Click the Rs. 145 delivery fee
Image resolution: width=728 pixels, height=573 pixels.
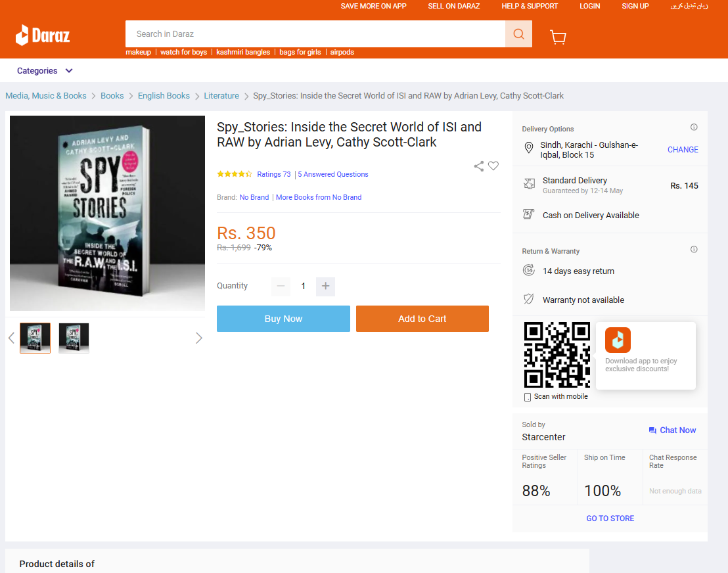pos(685,186)
